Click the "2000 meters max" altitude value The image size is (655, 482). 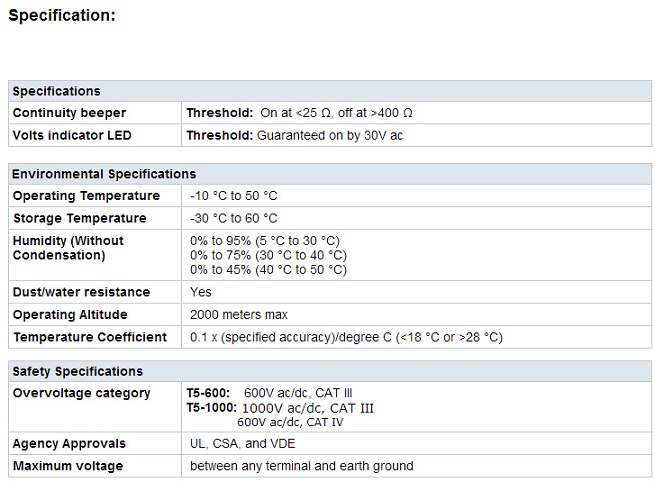pos(239,314)
